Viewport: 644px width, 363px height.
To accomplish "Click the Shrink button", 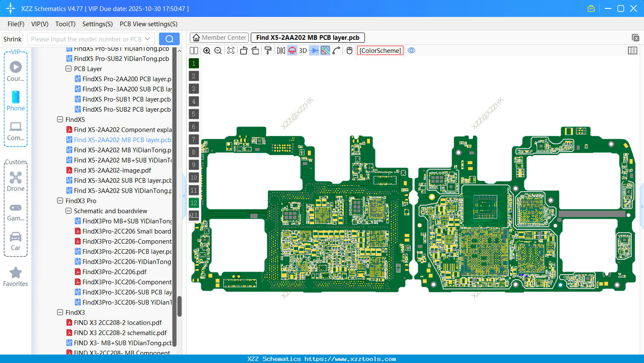I will click(12, 38).
